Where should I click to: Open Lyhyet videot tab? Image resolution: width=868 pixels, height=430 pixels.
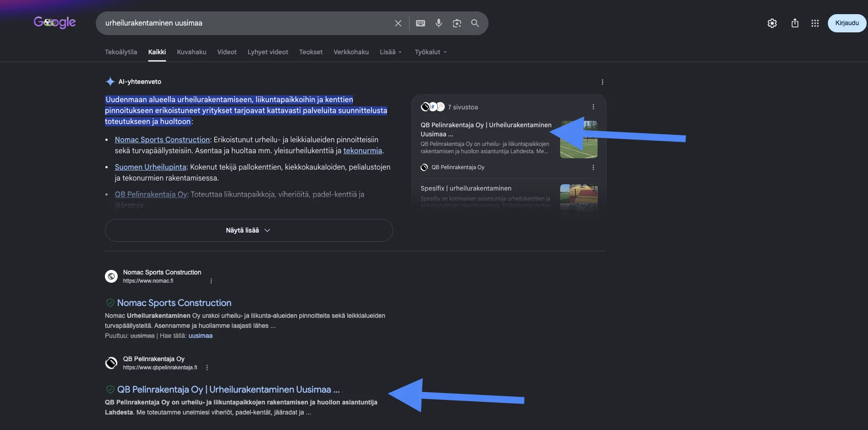[268, 52]
